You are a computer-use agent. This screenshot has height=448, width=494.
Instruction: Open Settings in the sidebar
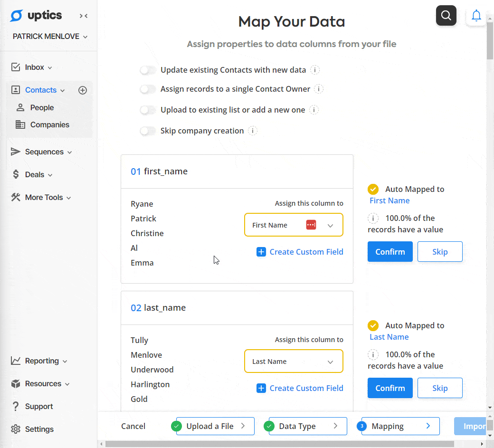tap(39, 429)
